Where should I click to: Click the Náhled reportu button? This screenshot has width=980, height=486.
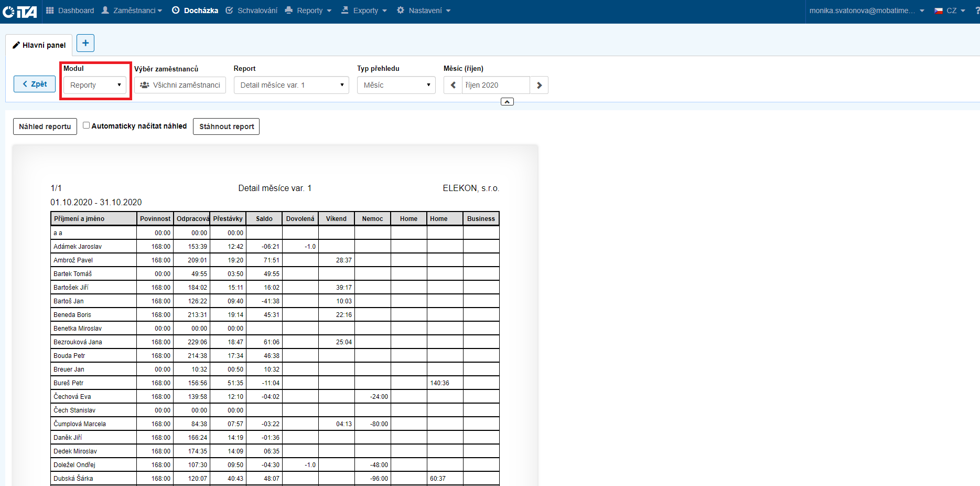pyautogui.click(x=45, y=126)
